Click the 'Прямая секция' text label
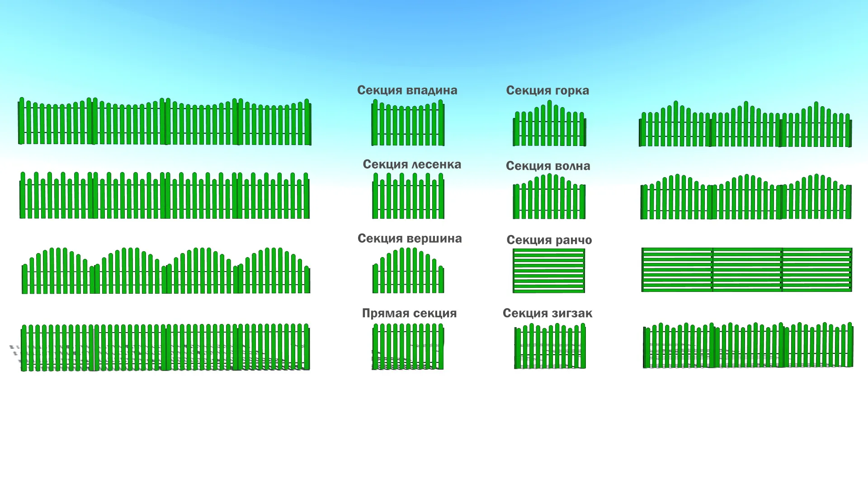 point(409,313)
